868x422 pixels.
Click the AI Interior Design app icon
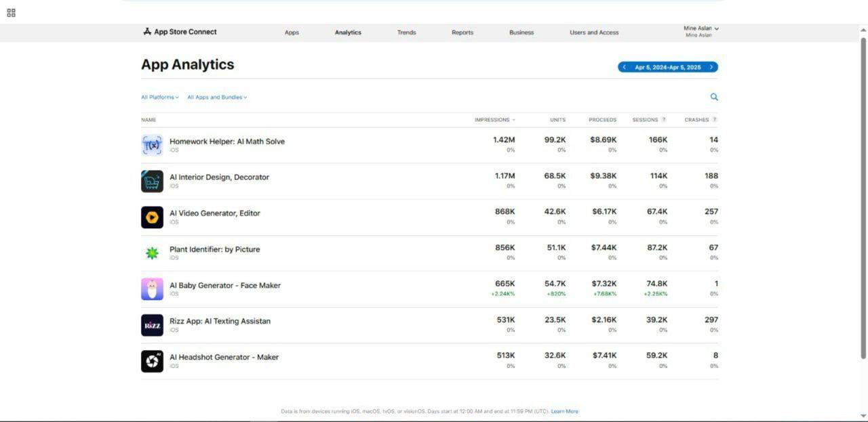(x=152, y=182)
